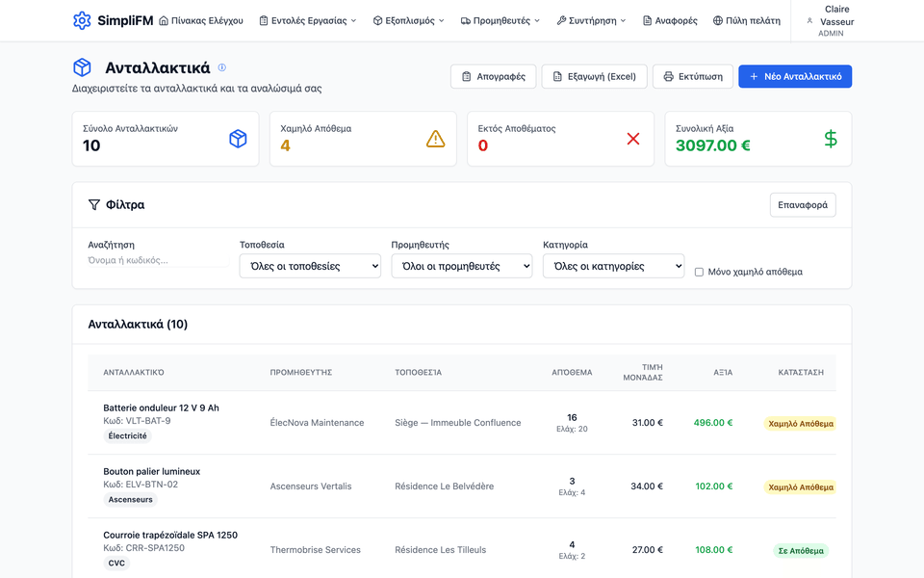The image size is (924, 578).
Task: Click the SimpliFM gear logo icon
Action: (x=82, y=20)
